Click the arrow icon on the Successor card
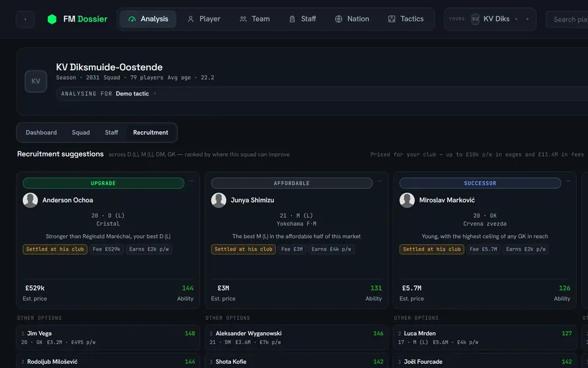Screen dimensions: 588x368 pyautogui.click(x=568, y=181)
